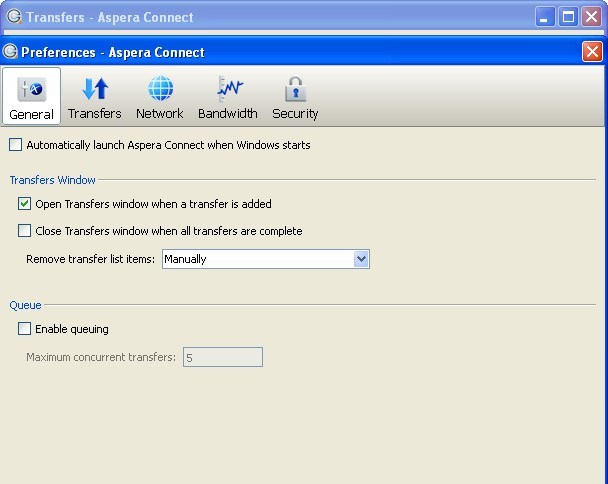Click the 'Maximum concurrent transfers:' label
Screen dimensions: 608x484
click(x=101, y=357)
